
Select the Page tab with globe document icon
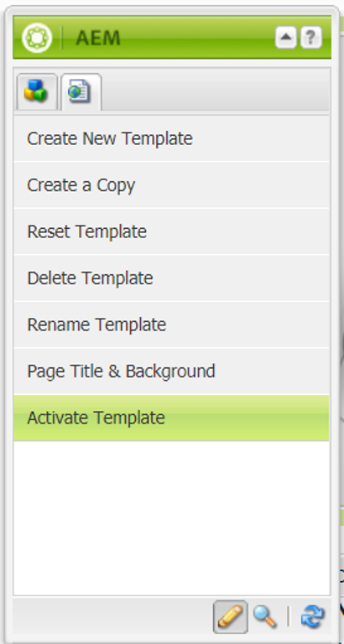click(x=81, y=91)
